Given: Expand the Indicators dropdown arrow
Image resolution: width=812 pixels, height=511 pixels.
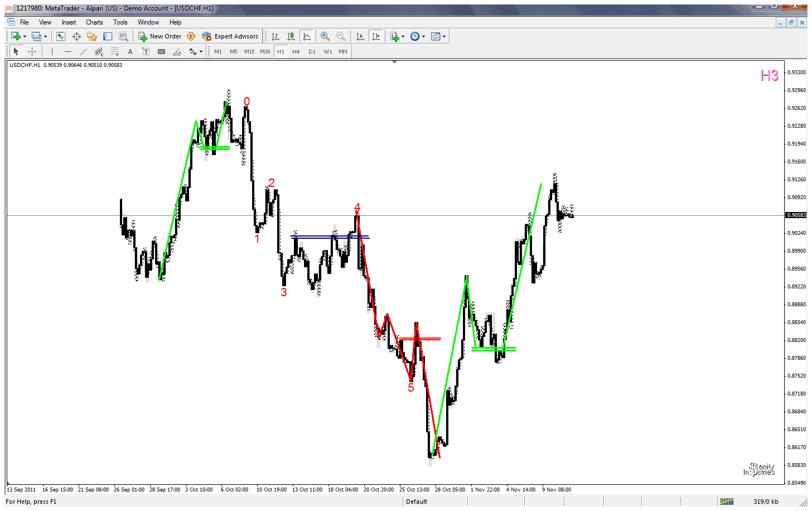Looking at the screenshot, I should pyautogui.click(x=403, y=36).
